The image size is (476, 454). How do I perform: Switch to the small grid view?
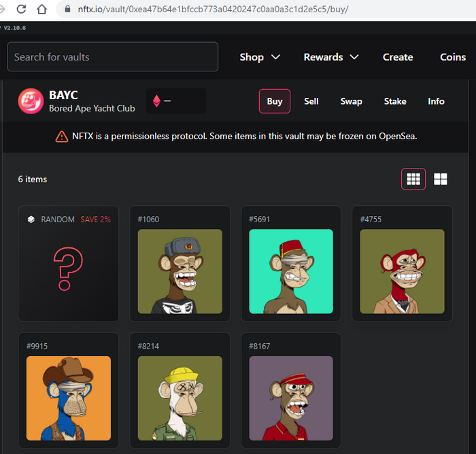point(413,179)
